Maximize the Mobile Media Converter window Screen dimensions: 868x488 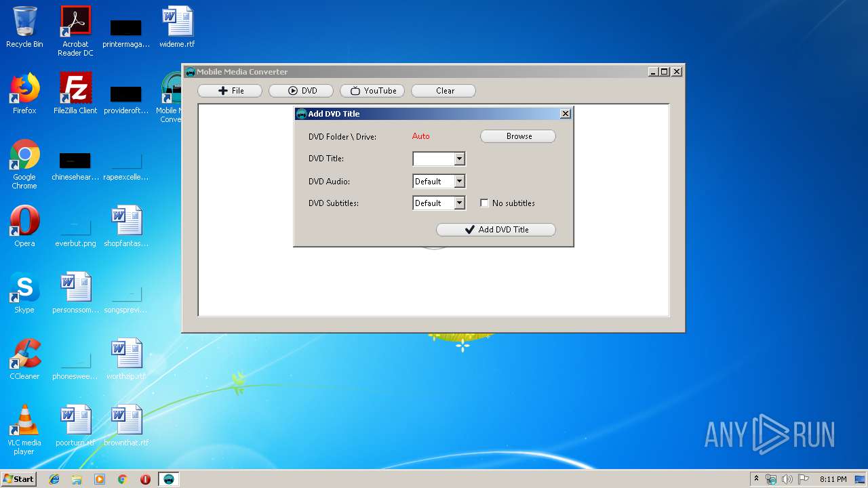[664, 72]
